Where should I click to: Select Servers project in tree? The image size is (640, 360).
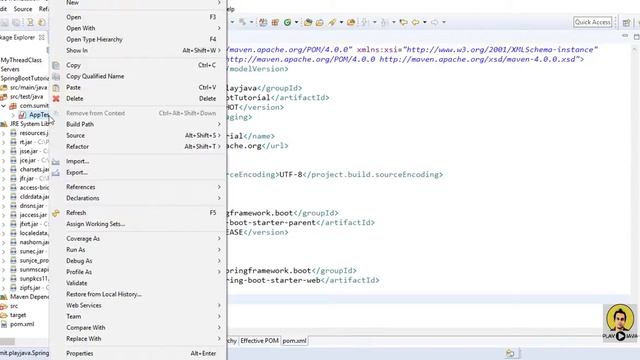10,69
